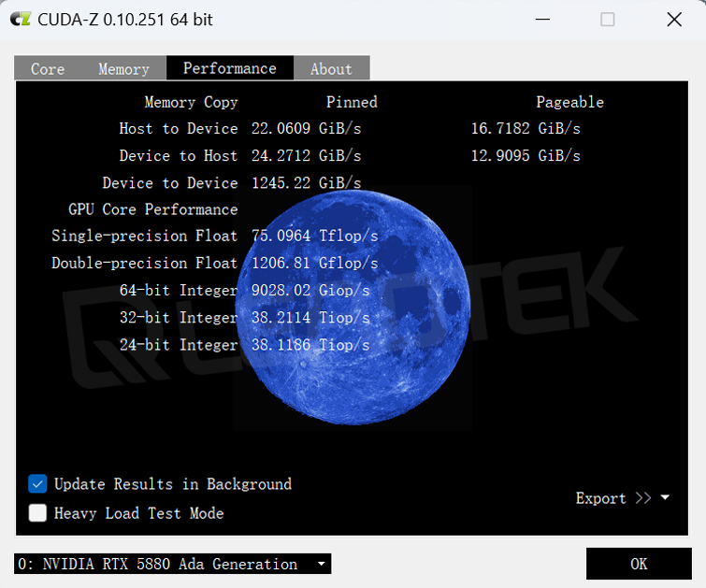Click the Single-precision Float value 75.0964 Tflop/s
Screen dimensions: 706x588
pos(315,236)
